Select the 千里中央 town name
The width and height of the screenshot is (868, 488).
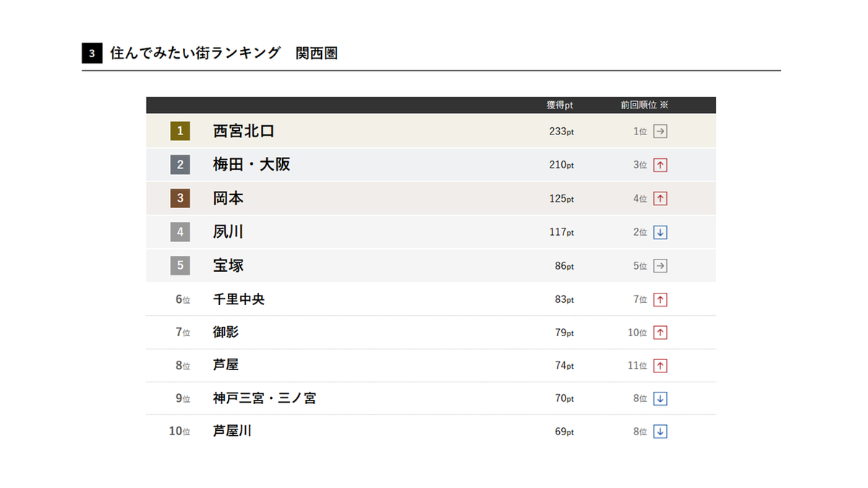(x=239, y=299)
